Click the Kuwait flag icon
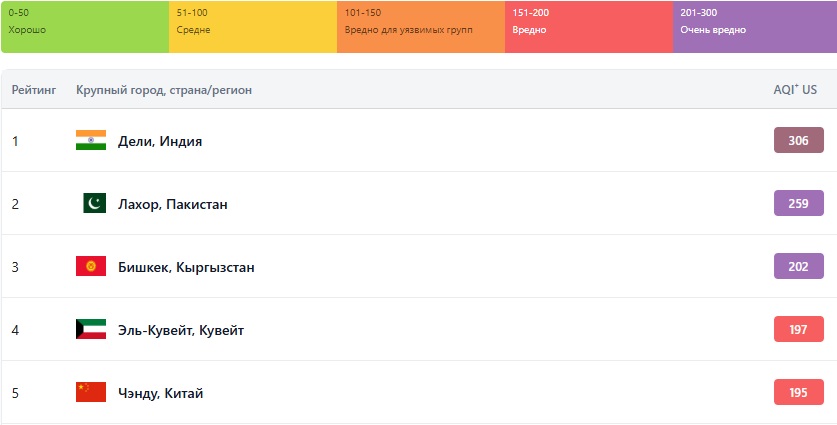Viewport: 837px width, 425px height. (91, 330)
